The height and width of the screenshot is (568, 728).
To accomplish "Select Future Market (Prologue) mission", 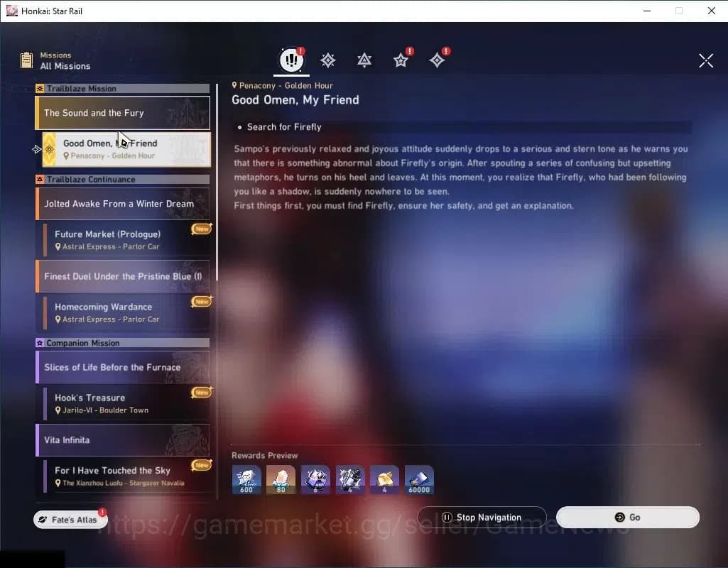I will (x=126, y=240).
